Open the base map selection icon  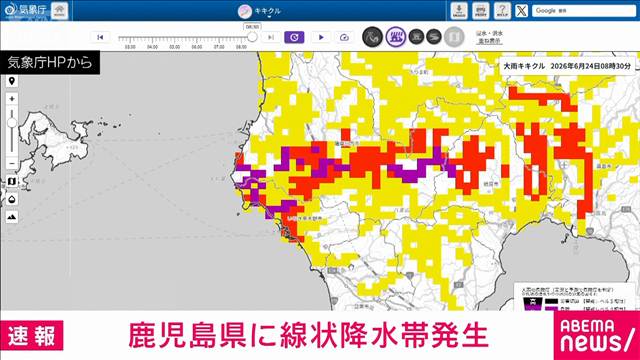12,181
